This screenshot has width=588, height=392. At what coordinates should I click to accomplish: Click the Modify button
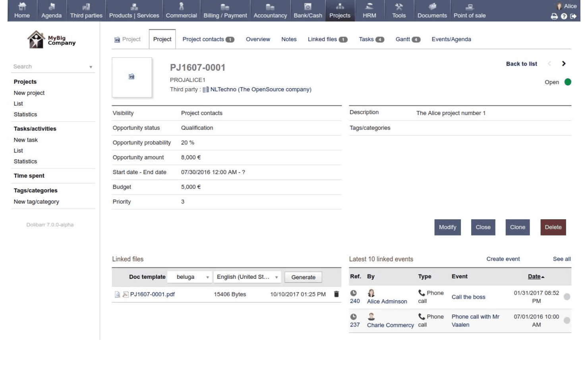[x=447, y=227]
